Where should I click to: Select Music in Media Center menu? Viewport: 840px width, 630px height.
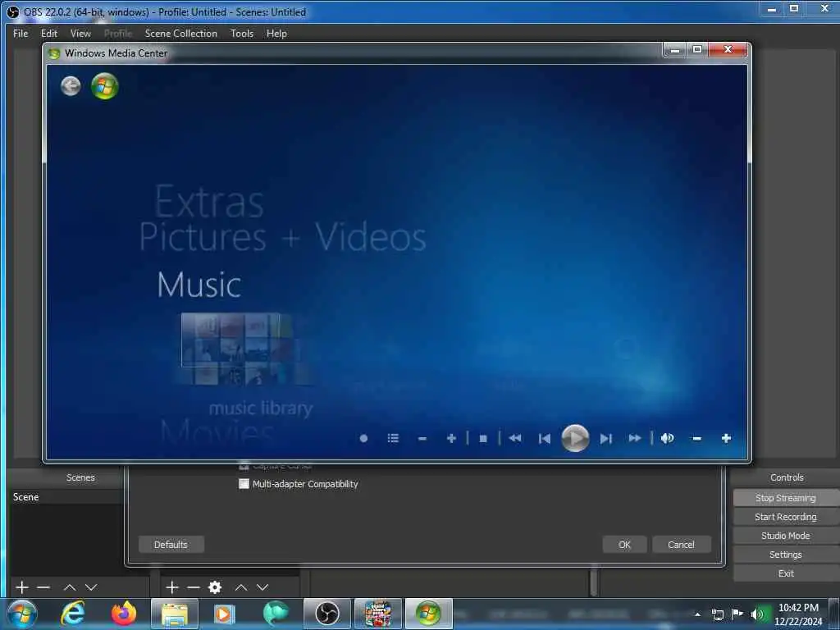pos(199,285)
